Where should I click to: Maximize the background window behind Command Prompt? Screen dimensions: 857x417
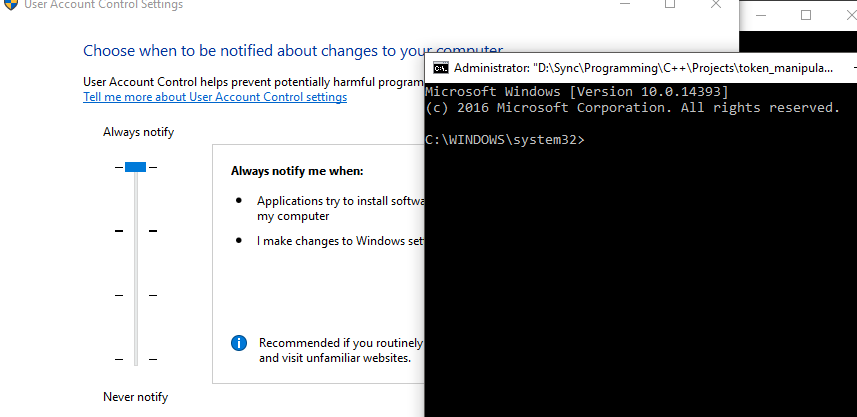click(x=806, y=15)
